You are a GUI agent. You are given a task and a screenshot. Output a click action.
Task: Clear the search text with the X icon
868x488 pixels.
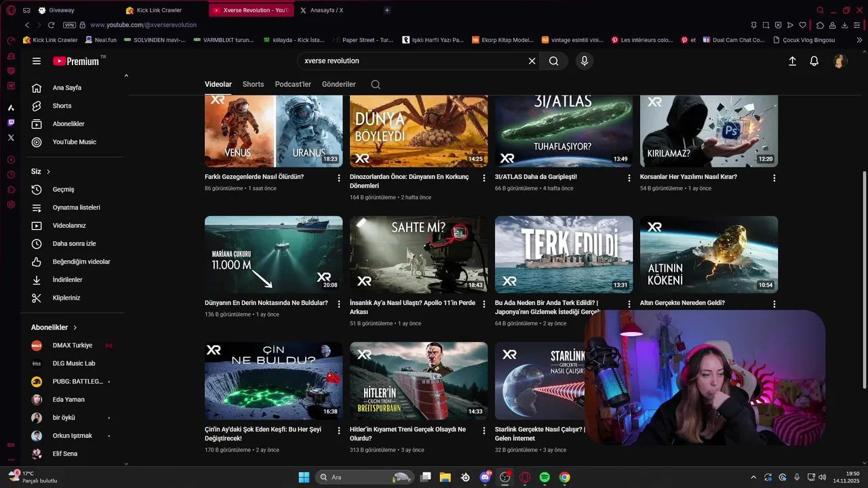532,61
